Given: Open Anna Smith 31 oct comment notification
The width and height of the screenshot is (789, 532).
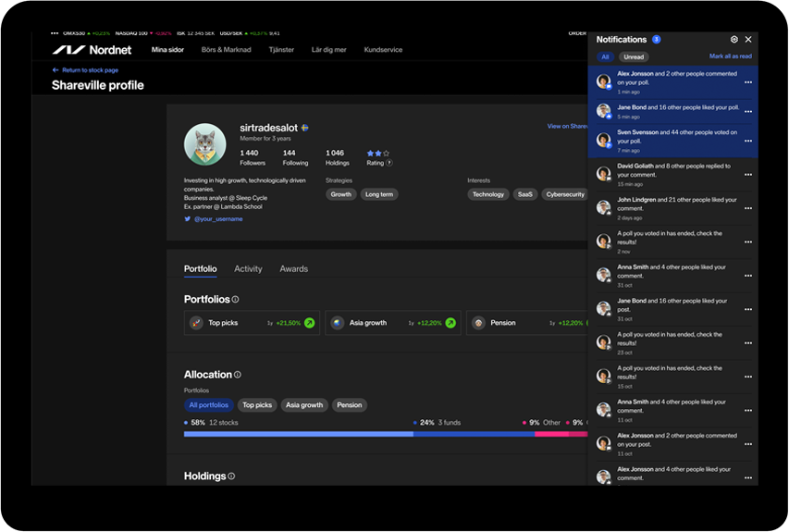Looking at the screenshot, I should [673, 276].
